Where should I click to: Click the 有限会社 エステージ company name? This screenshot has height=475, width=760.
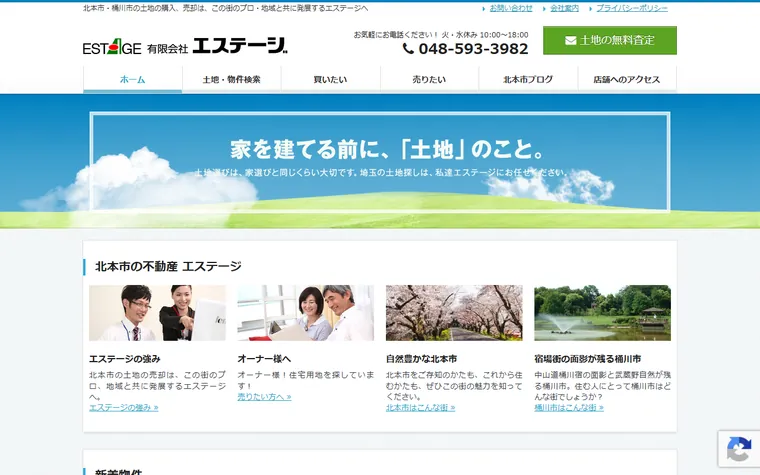(217, 46)
